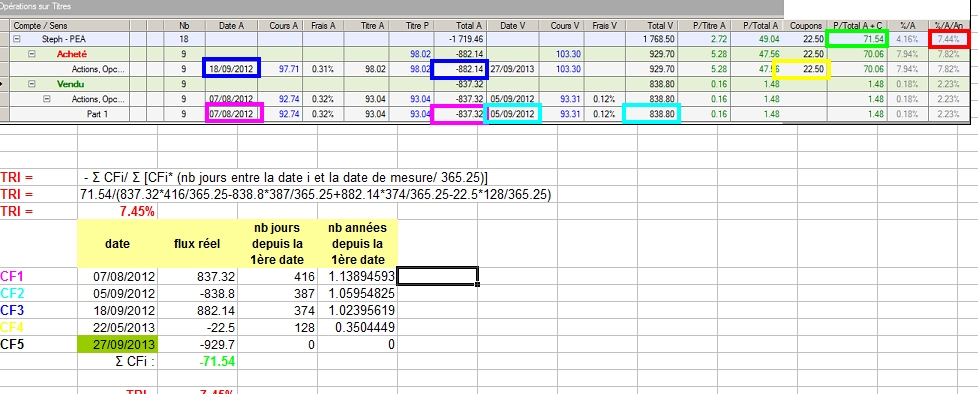Click the 'nb jours depuis la 1ère date' header
Screen dimensions: 978x394
tap(278, 244)
